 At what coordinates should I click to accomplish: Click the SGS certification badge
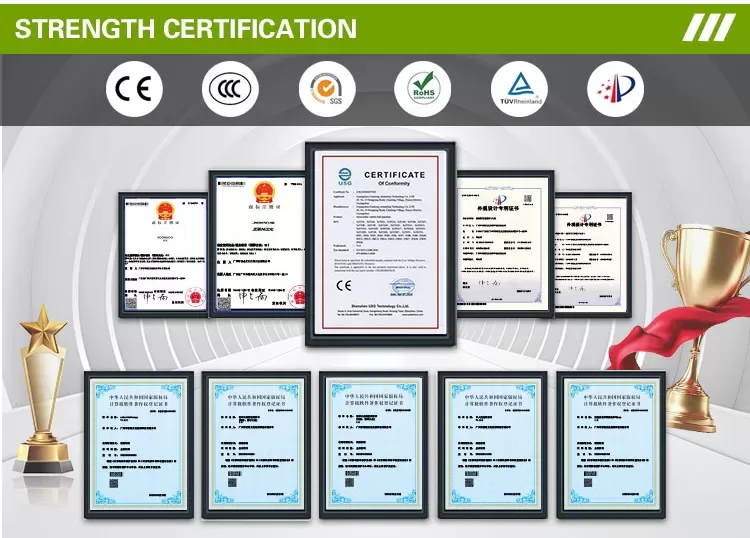tap(327, 89)
